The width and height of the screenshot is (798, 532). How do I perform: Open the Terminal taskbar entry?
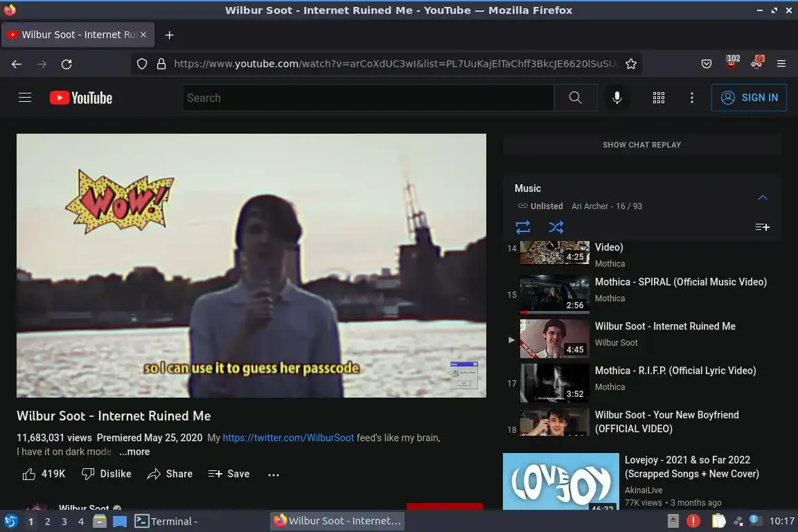tap(166, 521)
